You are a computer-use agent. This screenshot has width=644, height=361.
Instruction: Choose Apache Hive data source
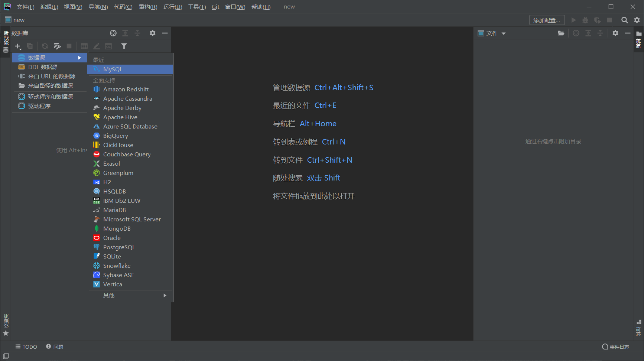(x=130, y=117)
